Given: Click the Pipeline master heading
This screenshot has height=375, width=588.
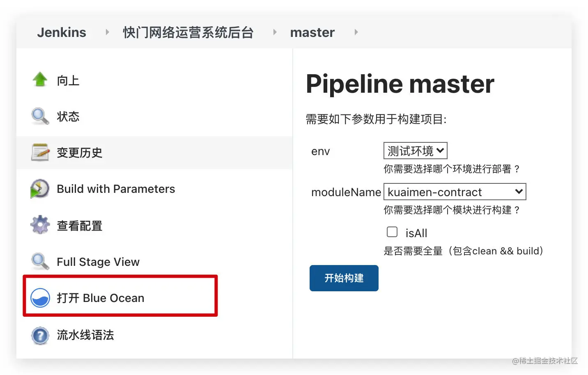Looking at the screenshot, I should pos(400,84).
